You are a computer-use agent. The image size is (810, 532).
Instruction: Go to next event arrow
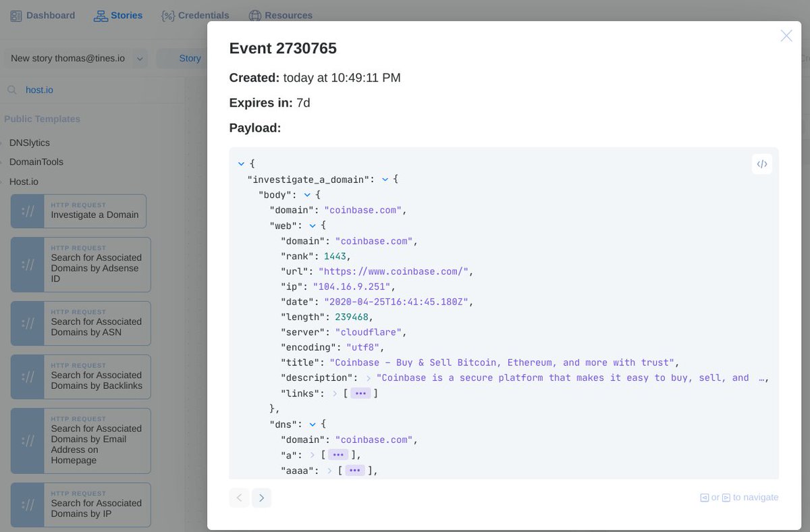coord(261,498)
